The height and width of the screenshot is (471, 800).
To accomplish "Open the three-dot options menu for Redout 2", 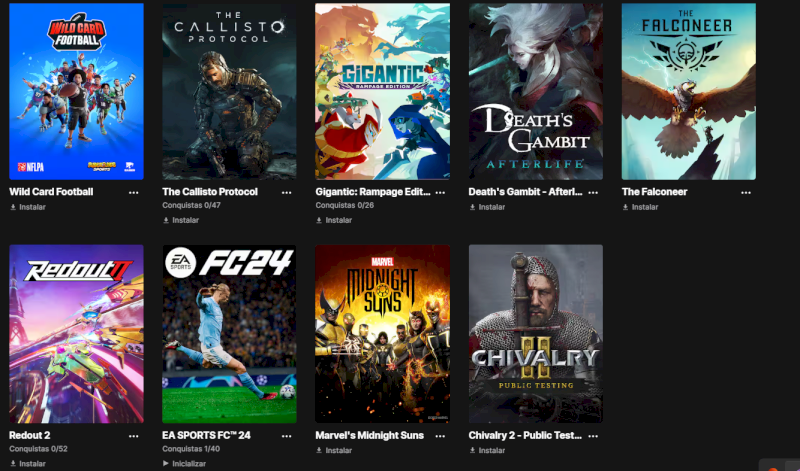I will point(134,436).
